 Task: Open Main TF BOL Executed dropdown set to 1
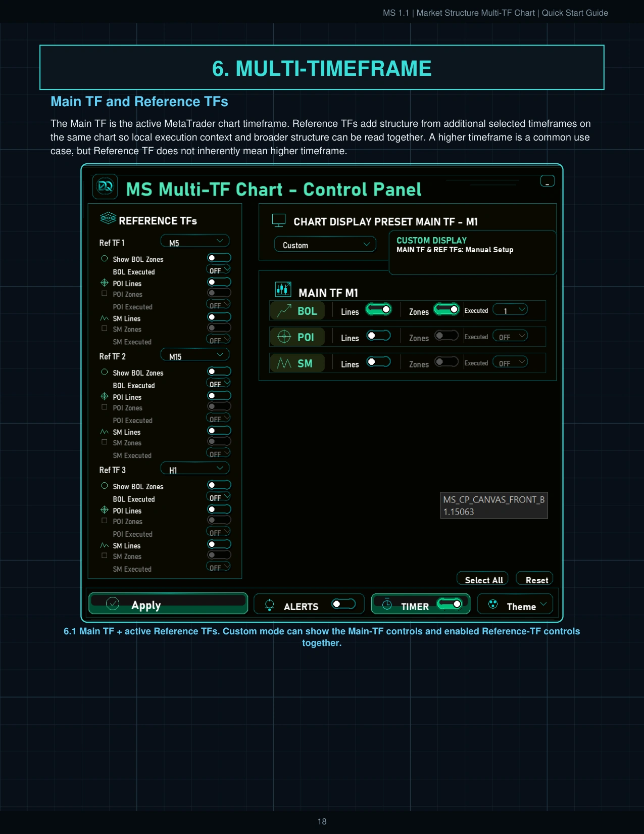coord(510,310)
